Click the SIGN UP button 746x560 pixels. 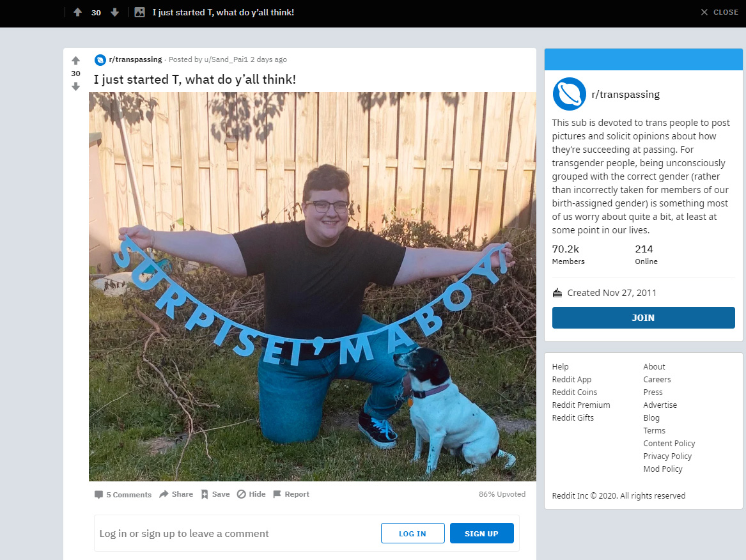tap(481, 533)
